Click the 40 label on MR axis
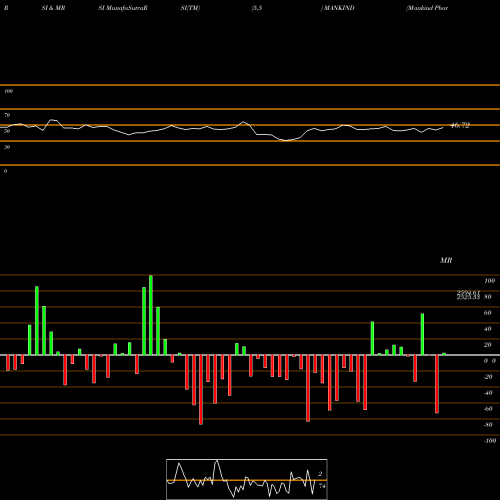Viewport: 500px width, 500px height. click(x=488, y=329)
